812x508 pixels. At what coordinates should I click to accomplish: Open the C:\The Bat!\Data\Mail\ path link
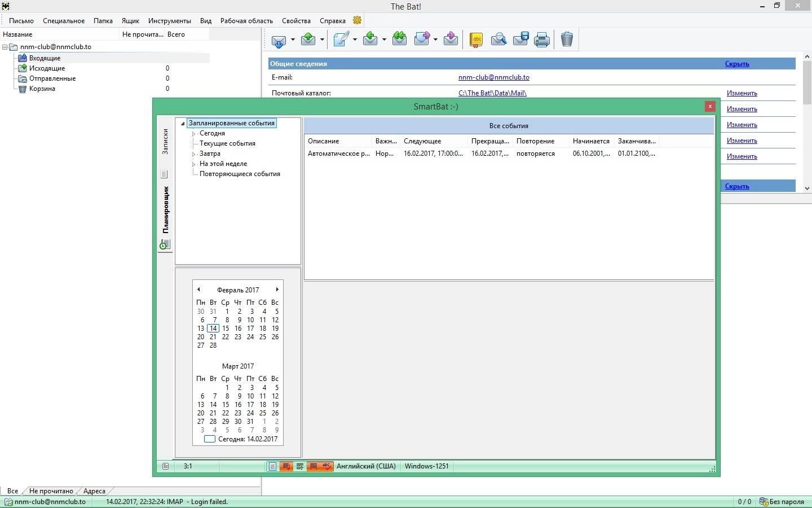pyautogui.click(x=492, y=93)
